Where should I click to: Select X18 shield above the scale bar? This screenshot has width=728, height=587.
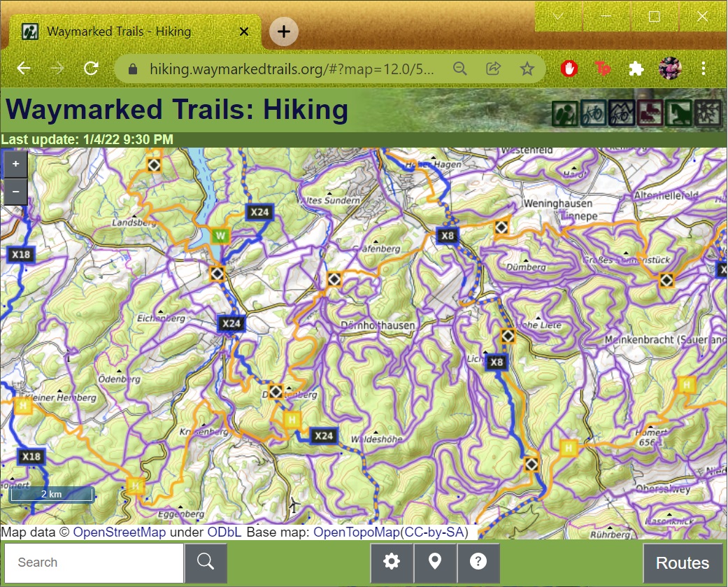31,456
